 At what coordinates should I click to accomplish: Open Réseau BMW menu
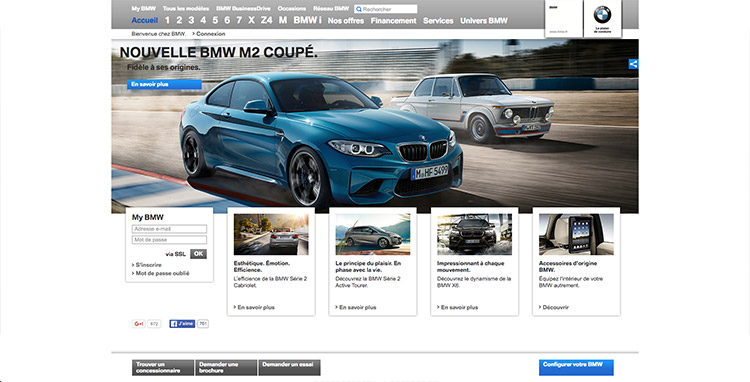(331, 9)
